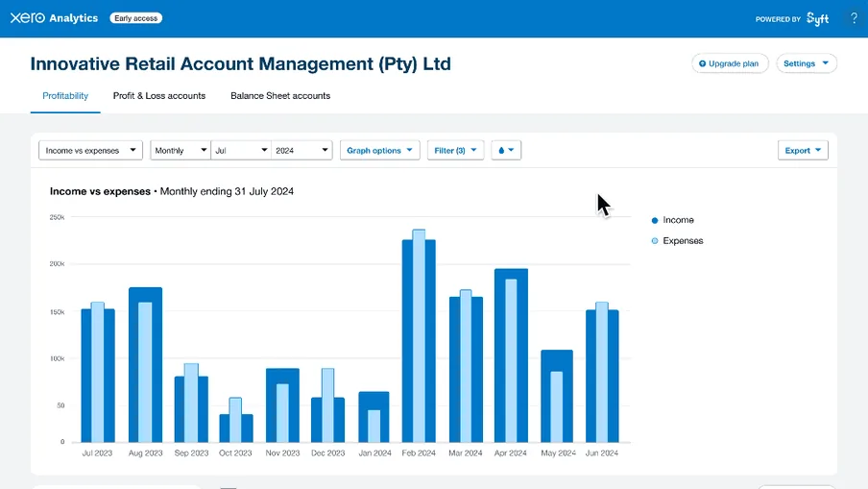
Task: Toggle the Income legend series
Action: click(672, 220)
